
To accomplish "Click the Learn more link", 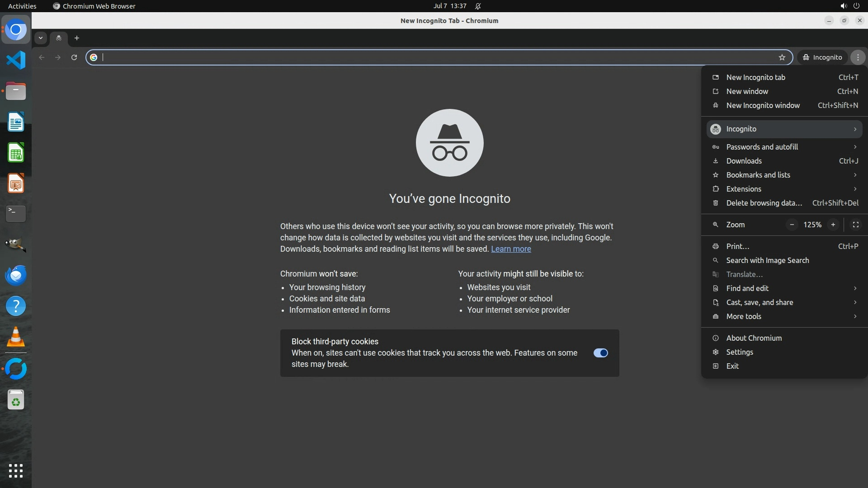I will pyautogui.click(x=511, y=249).
